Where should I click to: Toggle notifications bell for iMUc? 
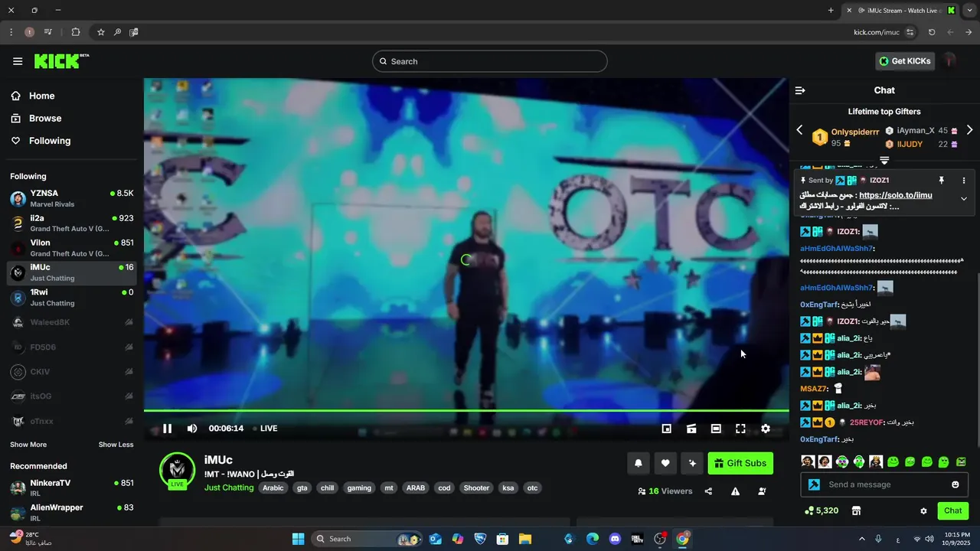pyautogui.click(x=638, y=463)
